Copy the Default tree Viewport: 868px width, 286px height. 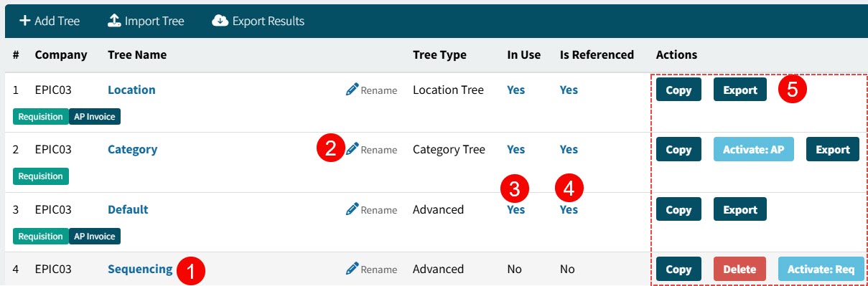(678, 209)
